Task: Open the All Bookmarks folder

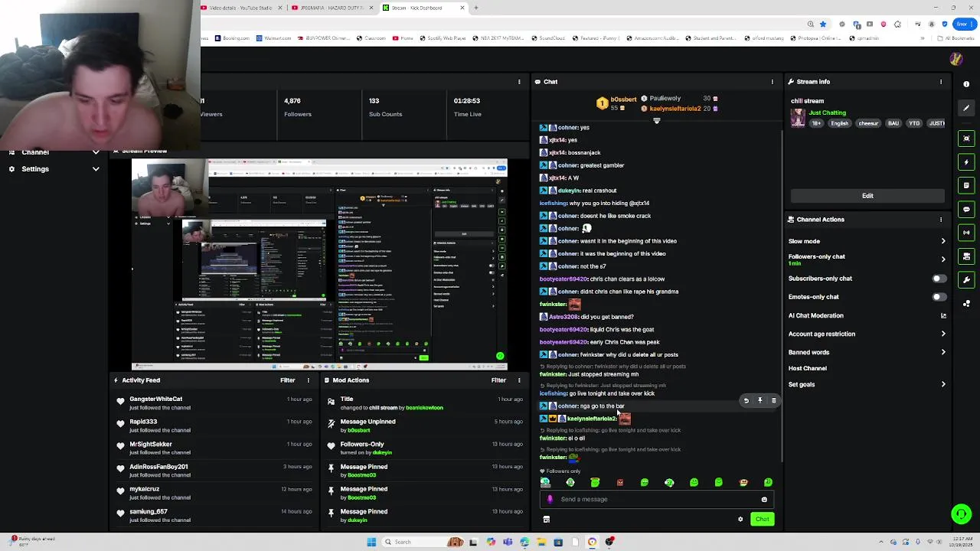Action: pos(957,38)
